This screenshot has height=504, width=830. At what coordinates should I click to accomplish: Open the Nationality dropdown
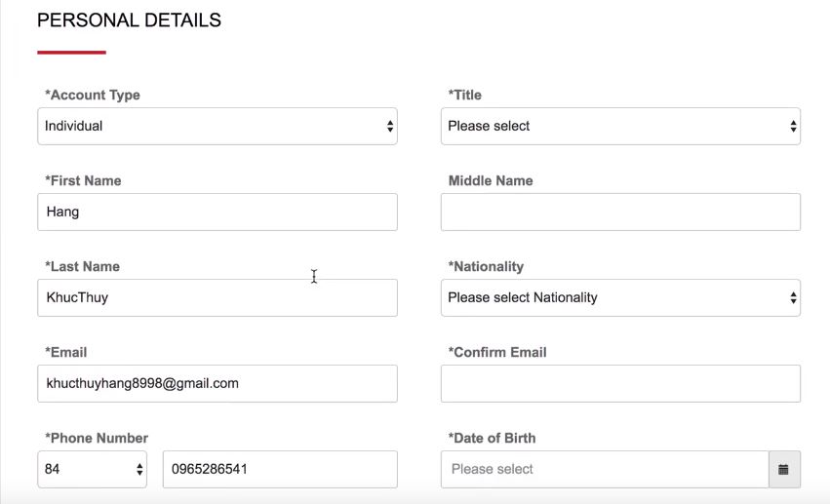tap(620, 297)
